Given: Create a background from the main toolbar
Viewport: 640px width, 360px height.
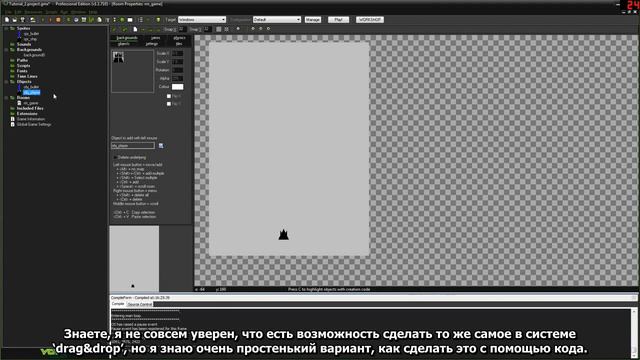Looking at the screenshot, I should pyautogui.click(x=84, y=20).
